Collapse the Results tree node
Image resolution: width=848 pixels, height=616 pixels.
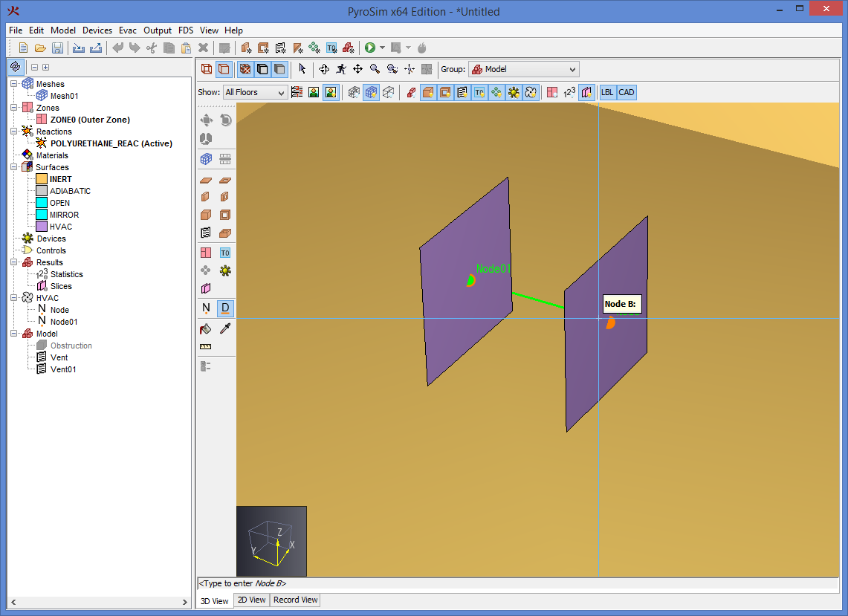[x=13, y=262]
